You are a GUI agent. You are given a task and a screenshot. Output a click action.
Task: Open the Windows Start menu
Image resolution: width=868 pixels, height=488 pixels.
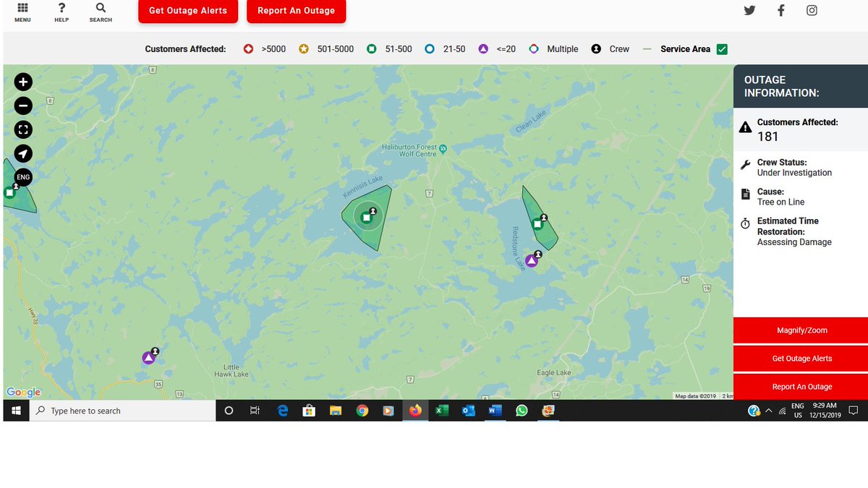[16, 411]
